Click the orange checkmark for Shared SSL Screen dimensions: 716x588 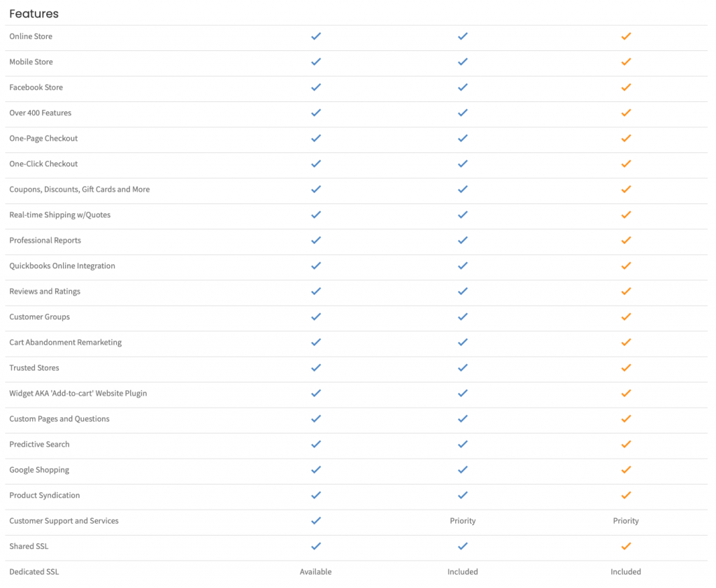point(626,546)
